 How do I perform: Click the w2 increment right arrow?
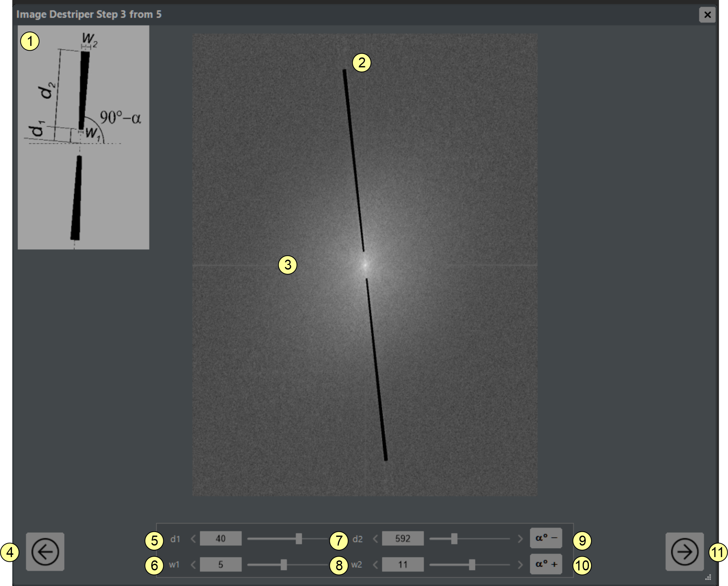click(x=520, y=564)
